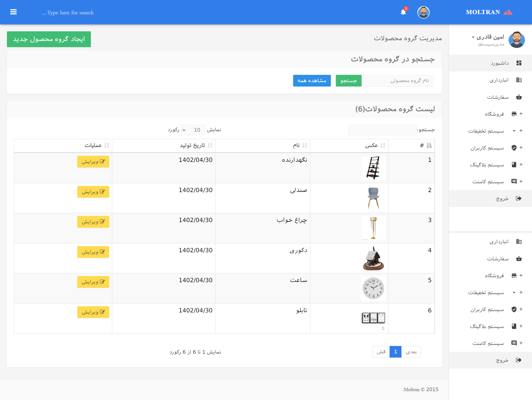Open the records-per-page dropdown showing 10
532x400 pixels.
pos(193,130)
